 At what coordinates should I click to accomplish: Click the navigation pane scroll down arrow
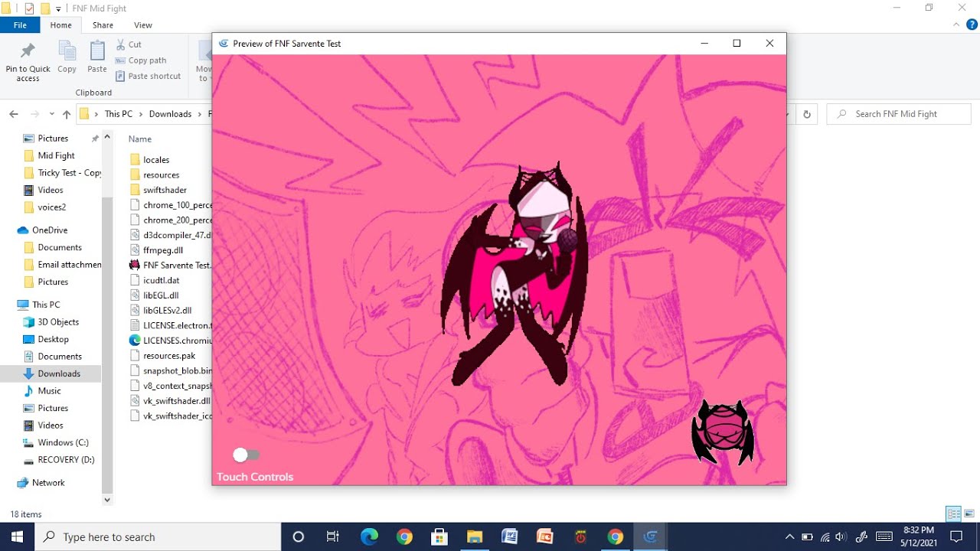point(107,500)
